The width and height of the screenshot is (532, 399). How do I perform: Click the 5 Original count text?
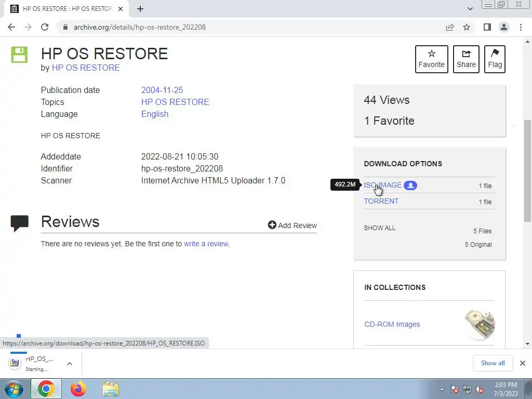[x=478, y=245]
